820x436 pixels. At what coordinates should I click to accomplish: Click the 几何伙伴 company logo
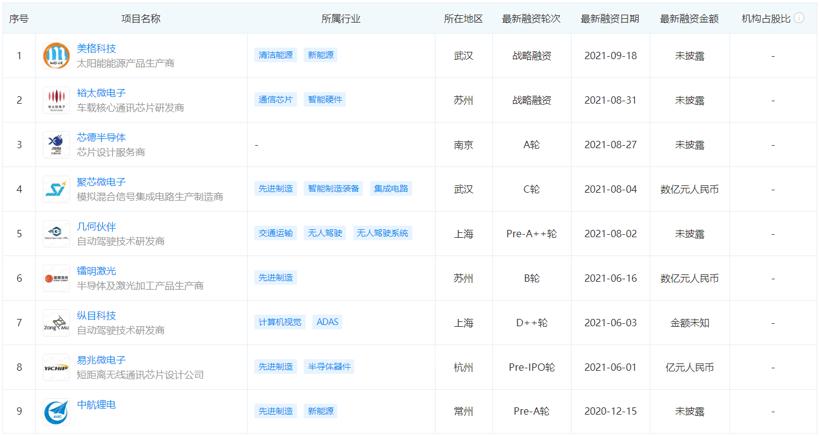56,233
